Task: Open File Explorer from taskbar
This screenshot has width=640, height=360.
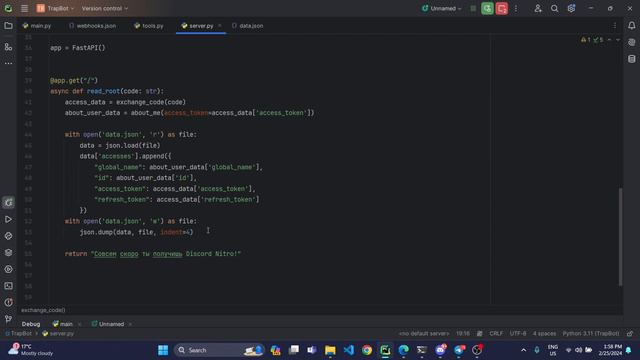Action: pyautogui.click(x=330, y=350)
